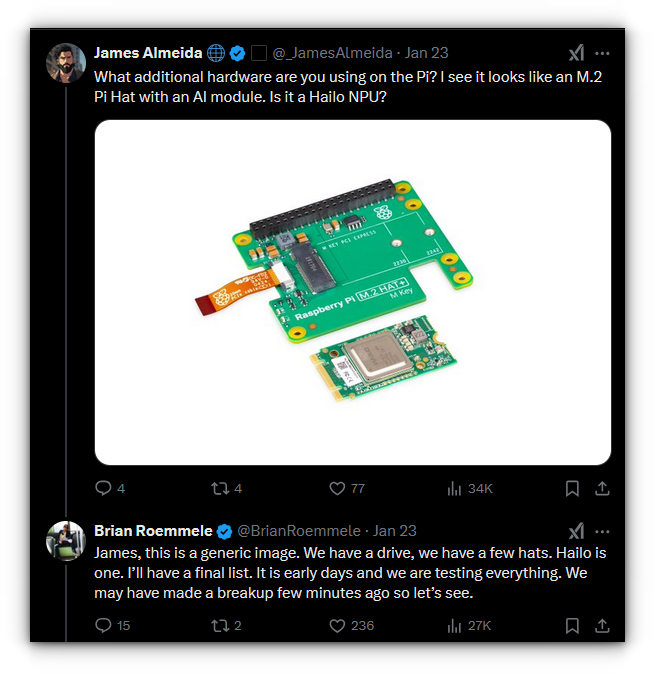Image resolution: width=655 pixels, height=674 pixels.
Task: Open more options on Brian's reply
Action: [602, 531]
